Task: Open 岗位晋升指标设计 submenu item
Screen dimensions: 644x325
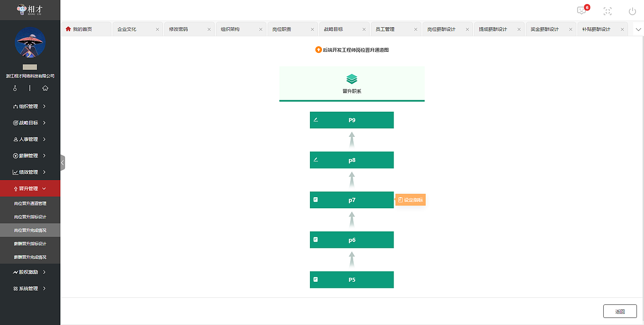Action: [30, 217]
